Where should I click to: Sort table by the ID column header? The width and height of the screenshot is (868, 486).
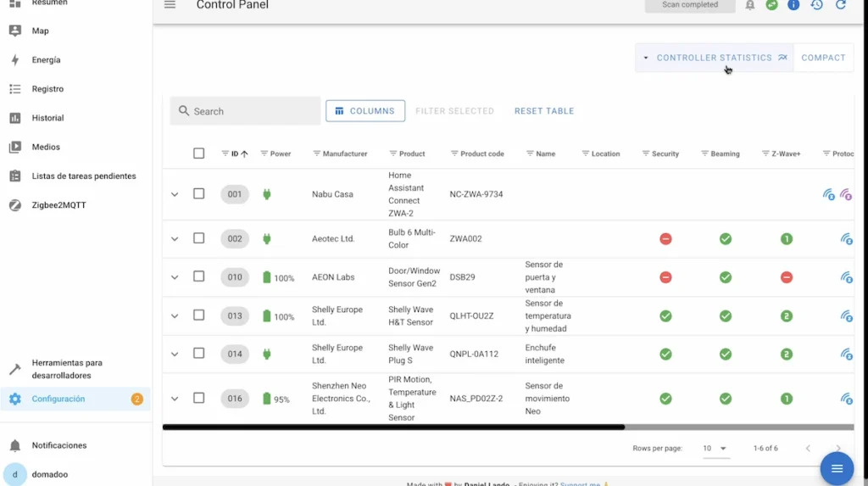(x=235, y=154)
